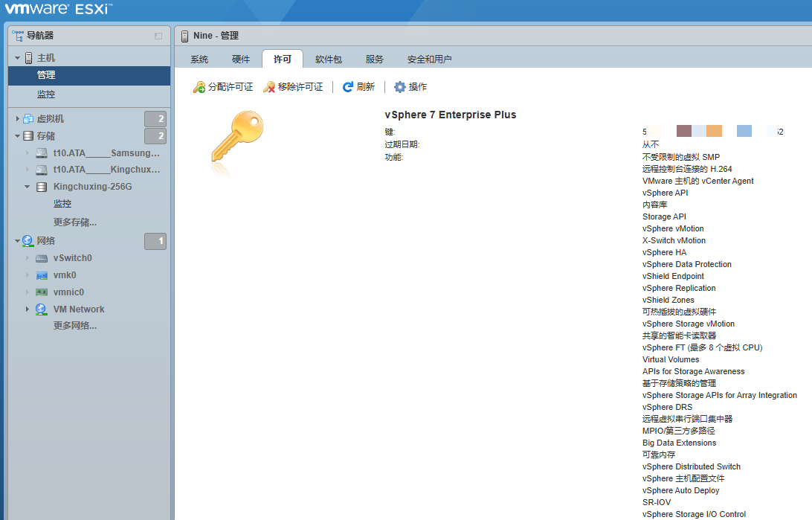Click the networking count badge
Screen dimensions: 812x520
(155, 241)
